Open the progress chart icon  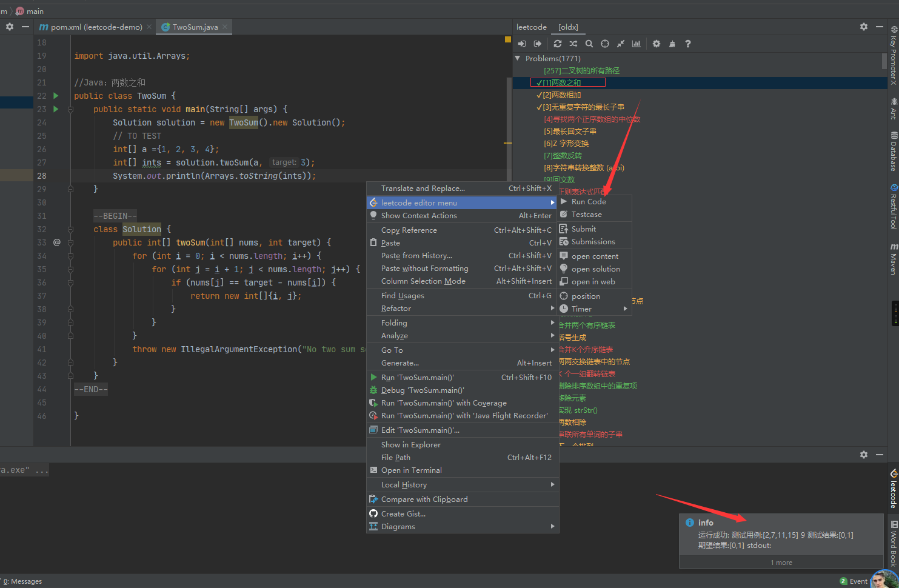(x=637, y=44)
